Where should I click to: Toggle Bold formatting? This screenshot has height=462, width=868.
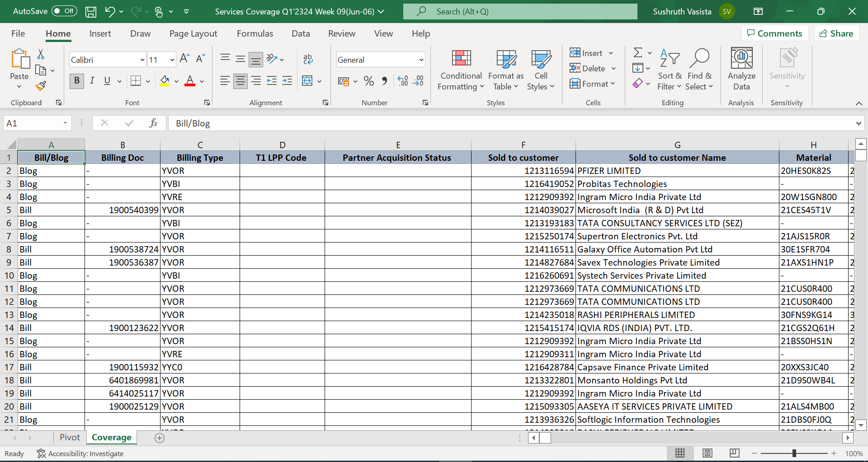point(77,81)
